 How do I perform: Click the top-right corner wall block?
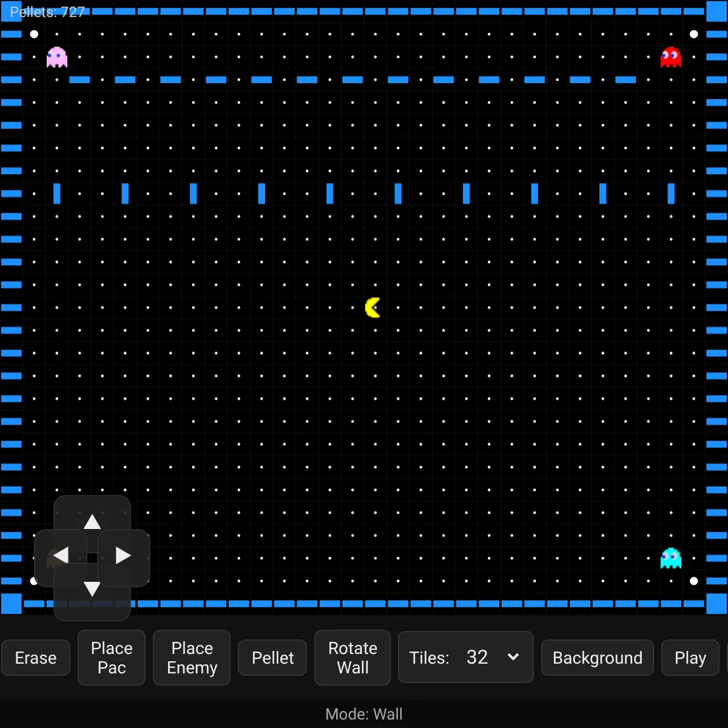pyautogui.click(x=716, y=12)
